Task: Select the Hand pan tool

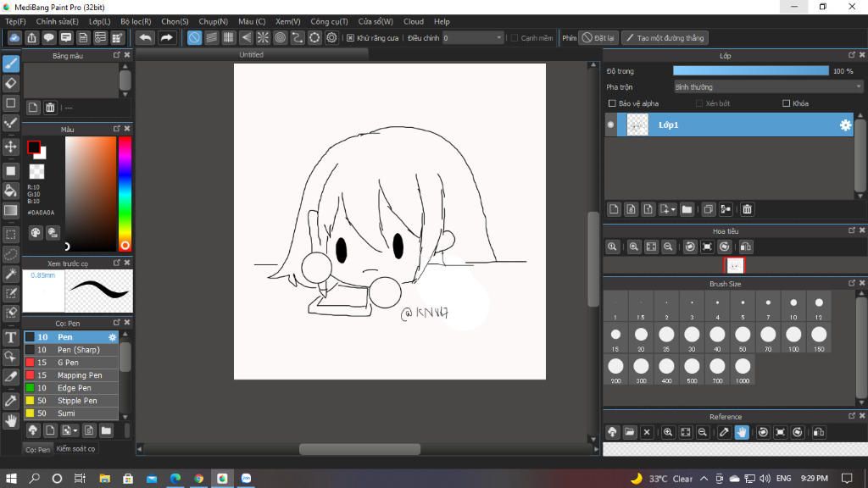Action: 10,421
